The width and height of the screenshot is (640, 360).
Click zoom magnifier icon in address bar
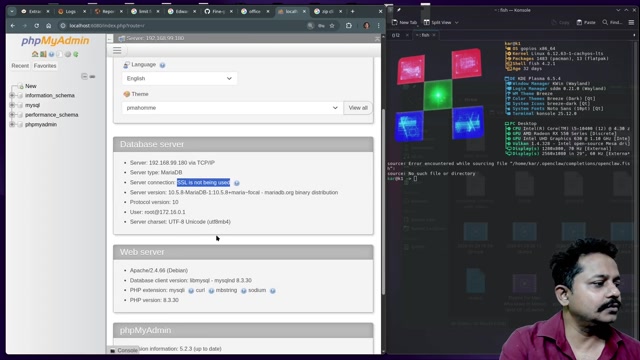click(310, 25)
